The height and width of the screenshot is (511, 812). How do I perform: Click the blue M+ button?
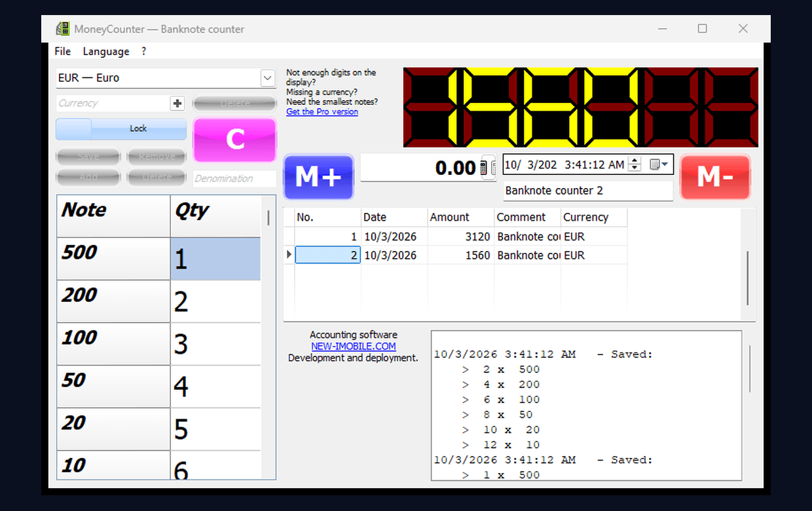pyautogui.click(x=318, y=177)
